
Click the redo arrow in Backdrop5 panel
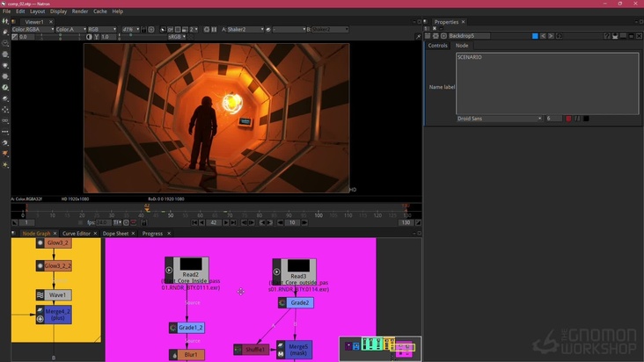coord(551,36)
